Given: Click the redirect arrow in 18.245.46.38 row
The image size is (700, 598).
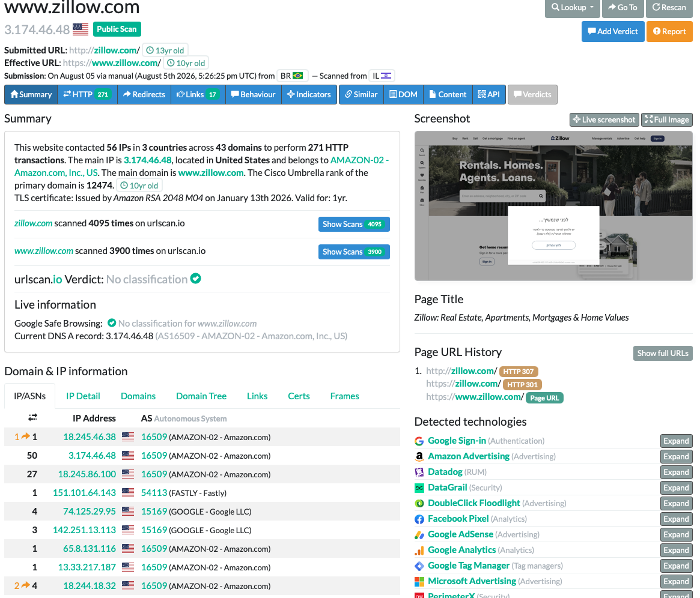Looking at the screenshot, I should coord(25,436).
